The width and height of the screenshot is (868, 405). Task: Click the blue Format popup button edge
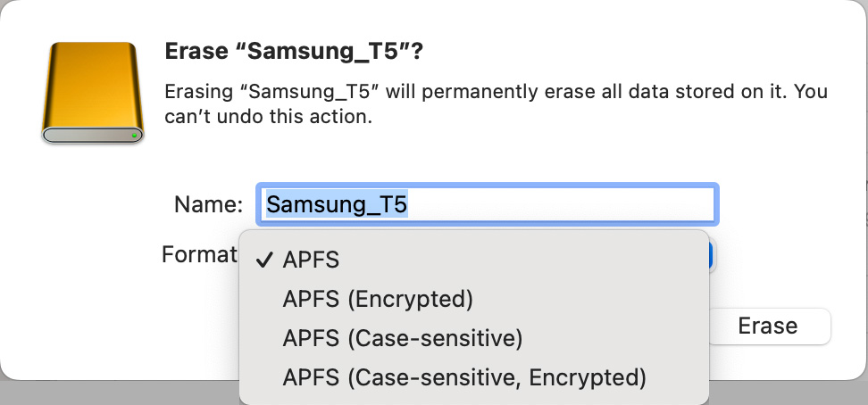coord(713,257)
